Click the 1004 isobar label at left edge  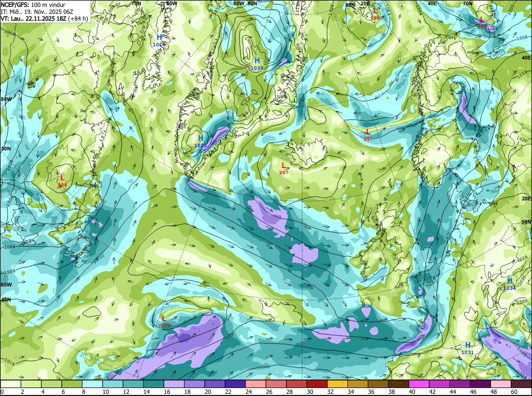[x=10, y=247]
